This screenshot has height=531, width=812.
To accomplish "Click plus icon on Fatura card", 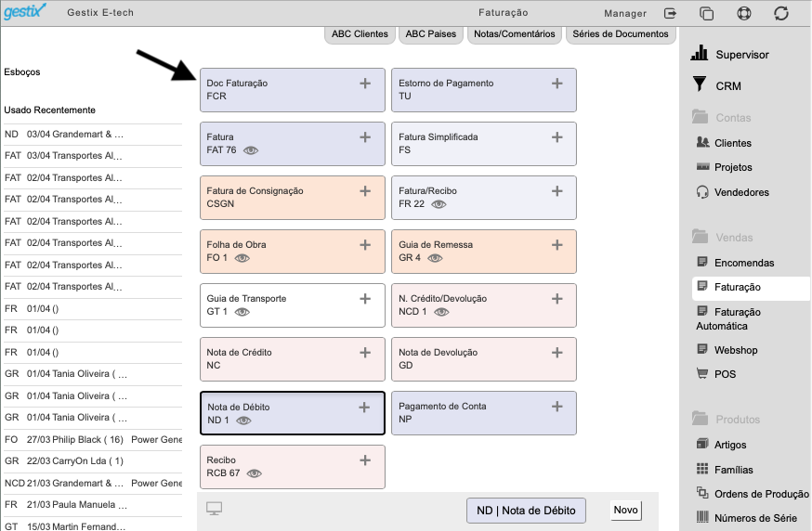I will (x=365, y=137).
